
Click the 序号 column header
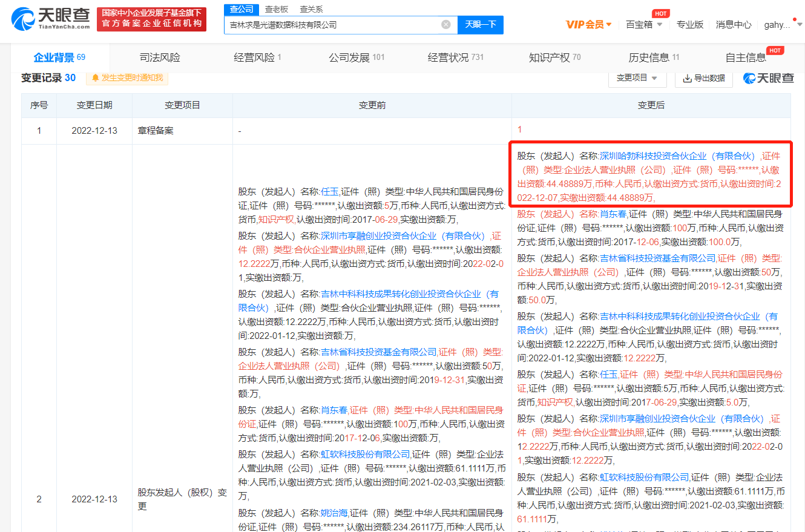[x=39, y=105]
